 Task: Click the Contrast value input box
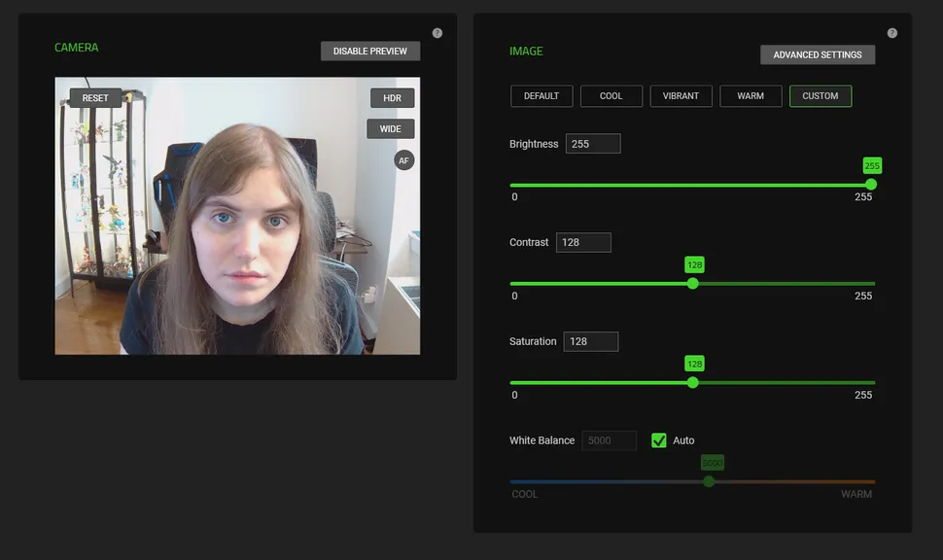click(583, 242)
